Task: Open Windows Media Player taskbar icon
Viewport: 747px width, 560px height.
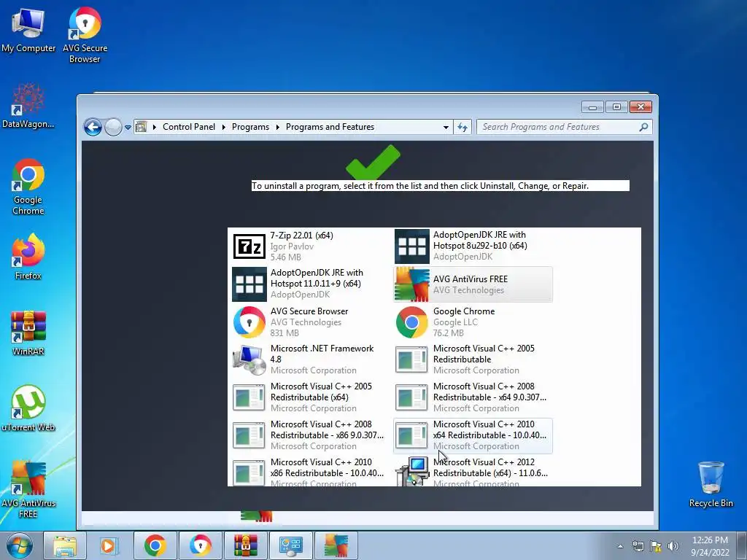Action: tap(109, 545)
